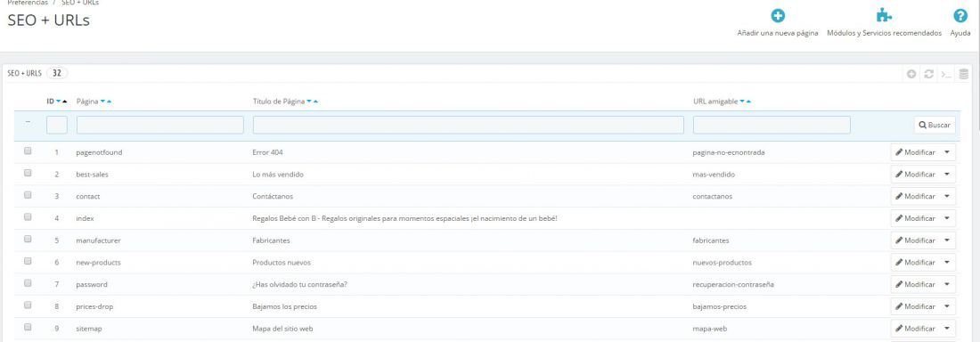The width and height of the screenshot is (980, 342).
Task: Click the URL amigable filter input
Action: (x=772, y=125)
